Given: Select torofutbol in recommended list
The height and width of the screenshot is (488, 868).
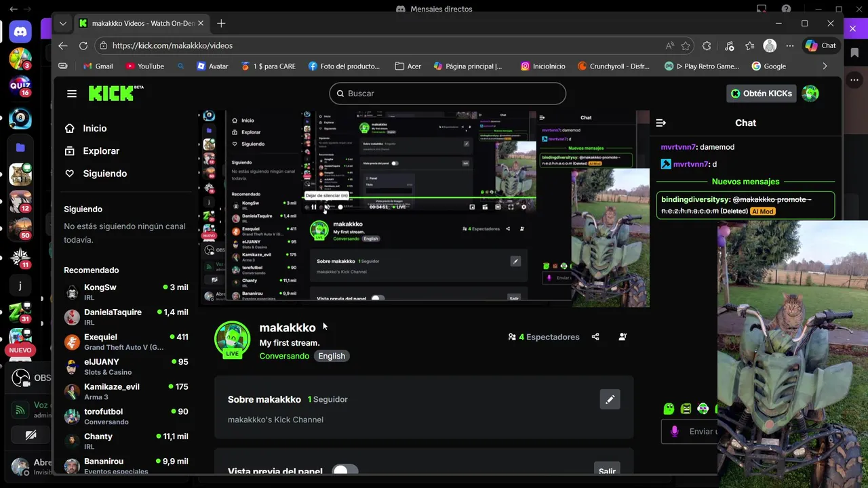Looking at the screenshot, I should pos(126,416).
